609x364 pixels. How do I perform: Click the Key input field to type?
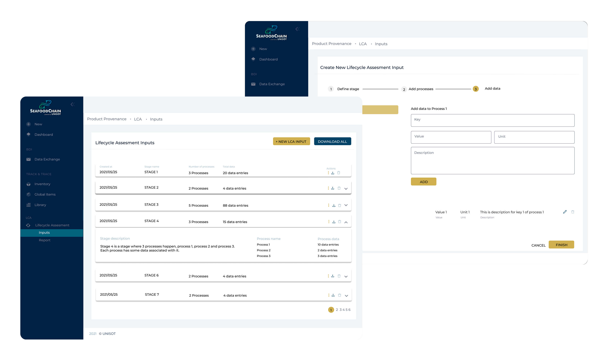[493, 120]
